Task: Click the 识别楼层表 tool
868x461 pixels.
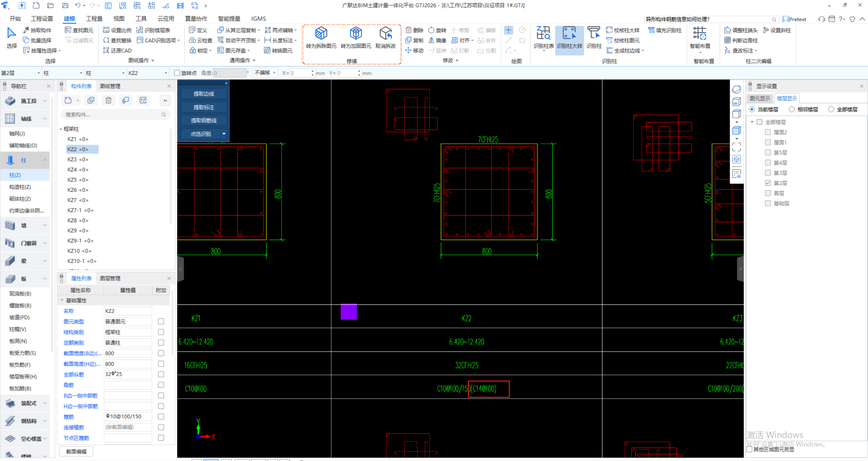Action: pyautogui.click(x=153, y=30)
